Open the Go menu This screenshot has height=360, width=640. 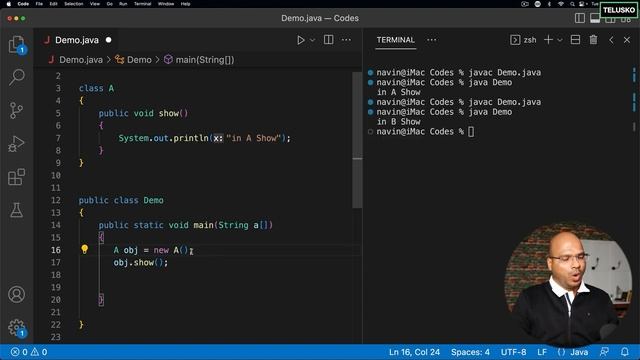point(110,4)
